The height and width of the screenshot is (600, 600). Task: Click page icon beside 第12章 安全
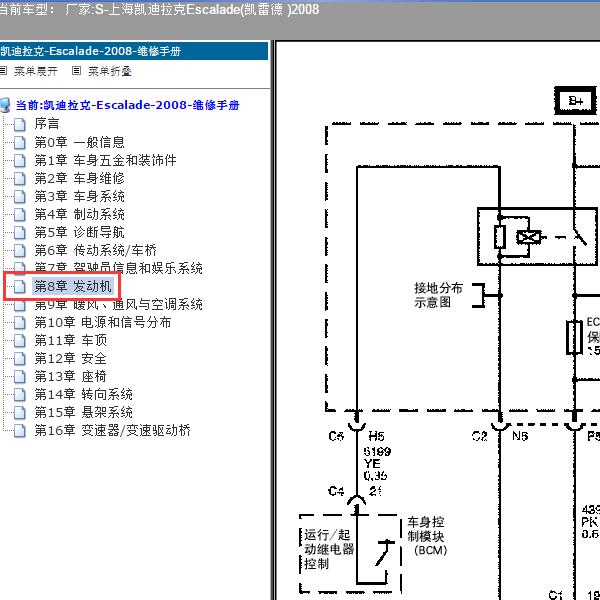click(x=20, y=358)
